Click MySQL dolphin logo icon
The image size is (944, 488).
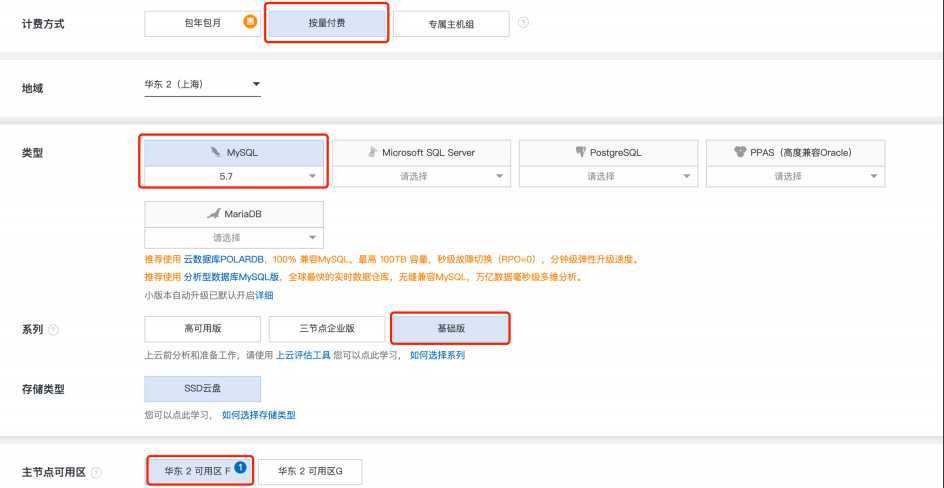click(x=216, y=152)
